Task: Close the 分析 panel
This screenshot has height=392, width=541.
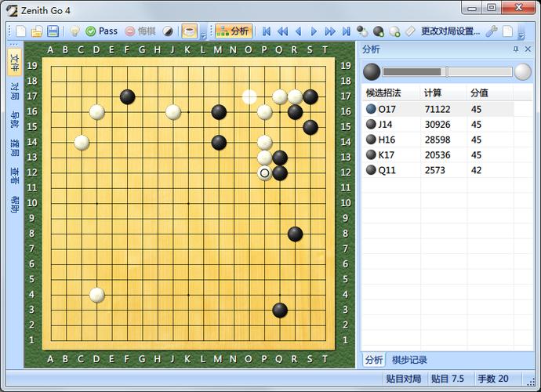Action: (528, 49)
